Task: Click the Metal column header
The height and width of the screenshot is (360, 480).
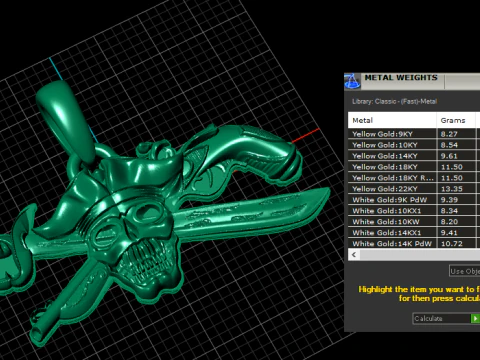Action: (x=392, y=120)
